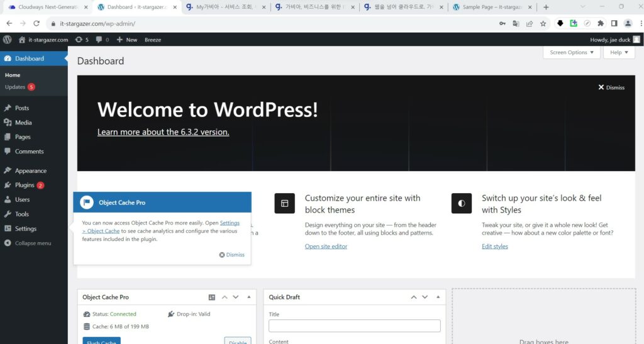
Task: Open Chrome profile avatar
Action: coord(628,23)
